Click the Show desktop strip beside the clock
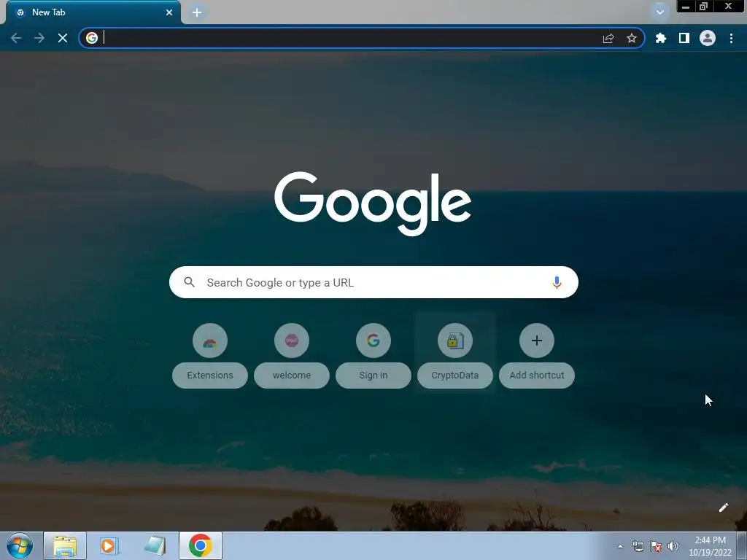 click(x=742, y=545)
